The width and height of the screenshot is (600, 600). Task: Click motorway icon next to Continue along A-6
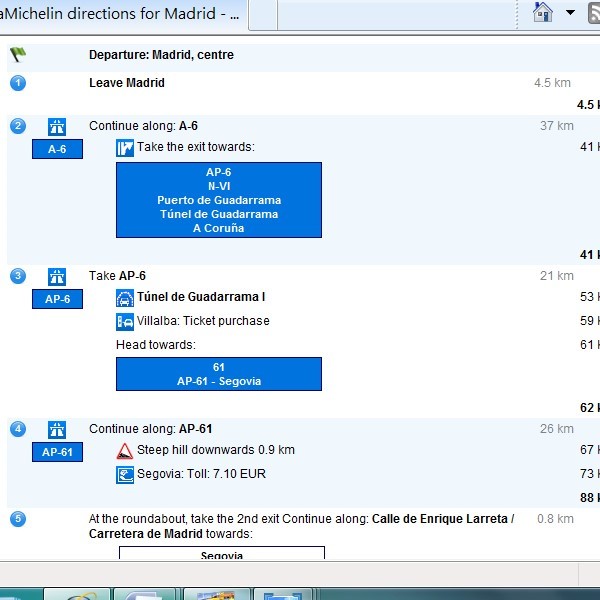click(57, 127)
